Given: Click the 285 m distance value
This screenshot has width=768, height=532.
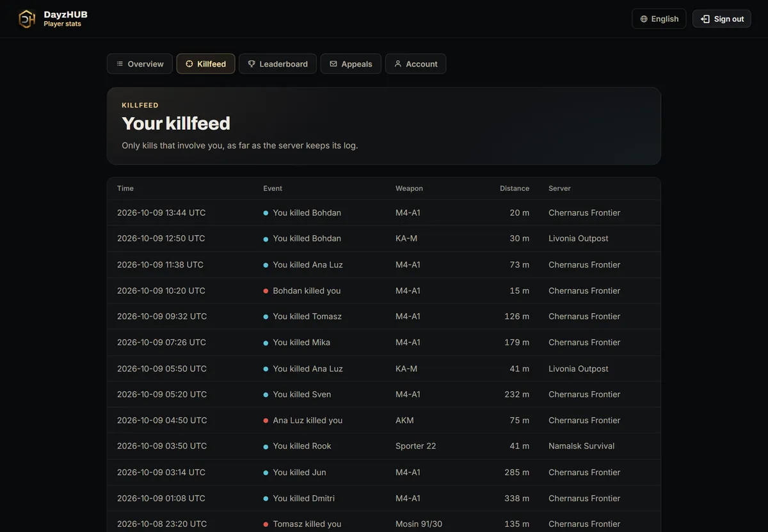Looking at the screenshot, I should click(x=516, y=472).
